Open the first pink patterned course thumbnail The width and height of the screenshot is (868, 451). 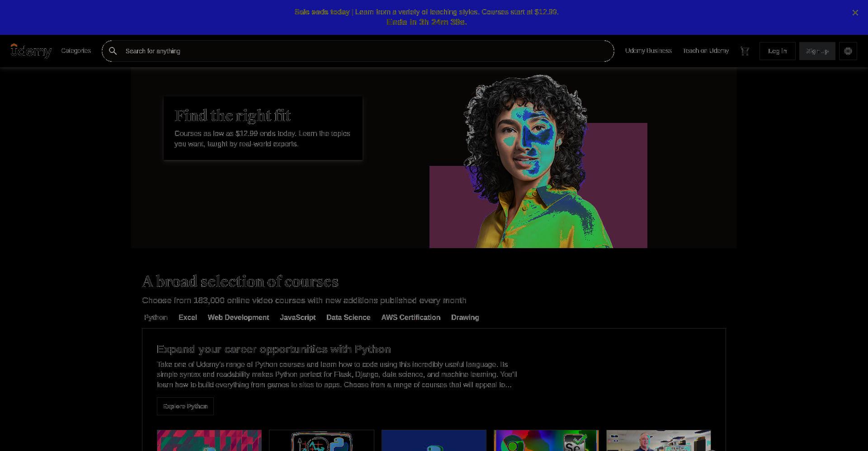209,441
